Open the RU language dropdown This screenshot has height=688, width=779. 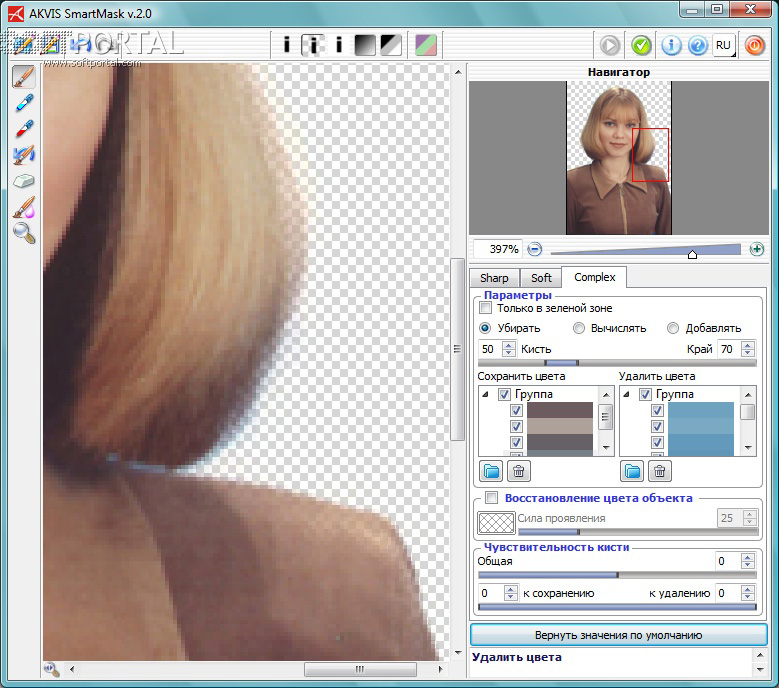(x=724, y=45)
